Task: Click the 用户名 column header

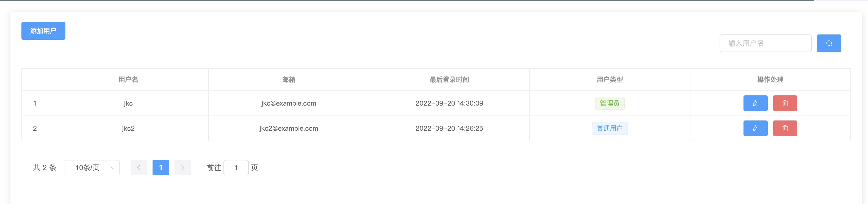Action: point(128,80)
